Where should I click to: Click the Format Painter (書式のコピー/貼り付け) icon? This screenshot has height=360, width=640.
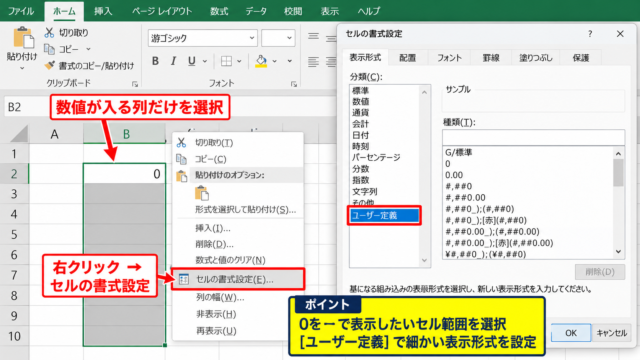click(x=49, y=65)
